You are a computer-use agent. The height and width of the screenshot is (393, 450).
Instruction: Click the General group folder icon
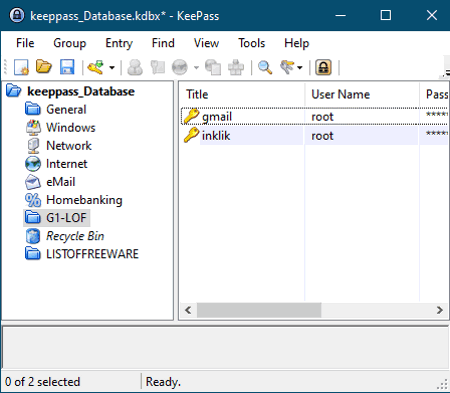tap(33, 109)
